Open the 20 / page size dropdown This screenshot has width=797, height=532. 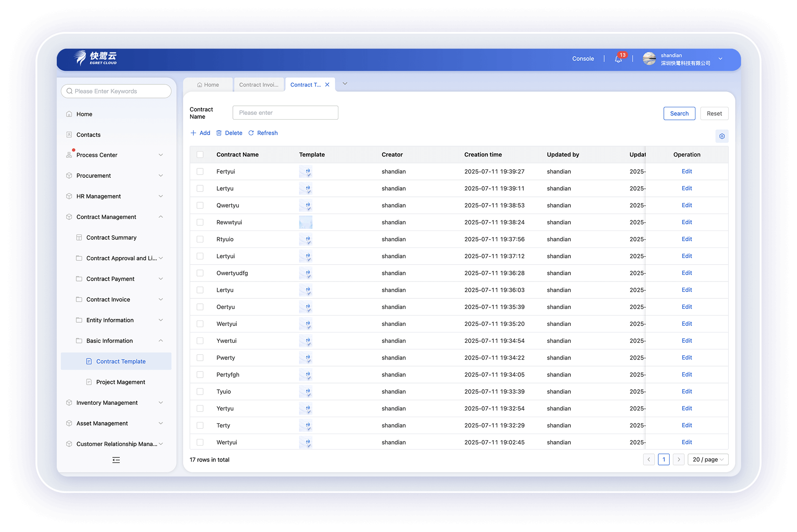click(708, 459)
